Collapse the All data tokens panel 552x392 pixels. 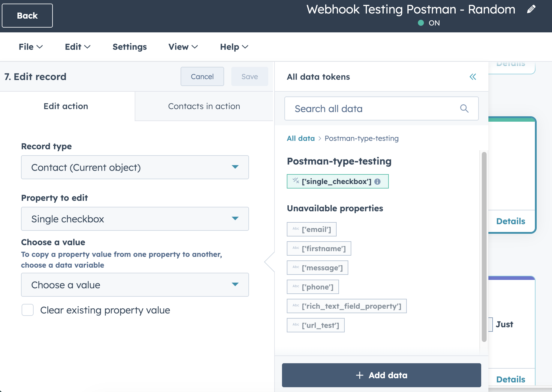click(x=473, y=77)
